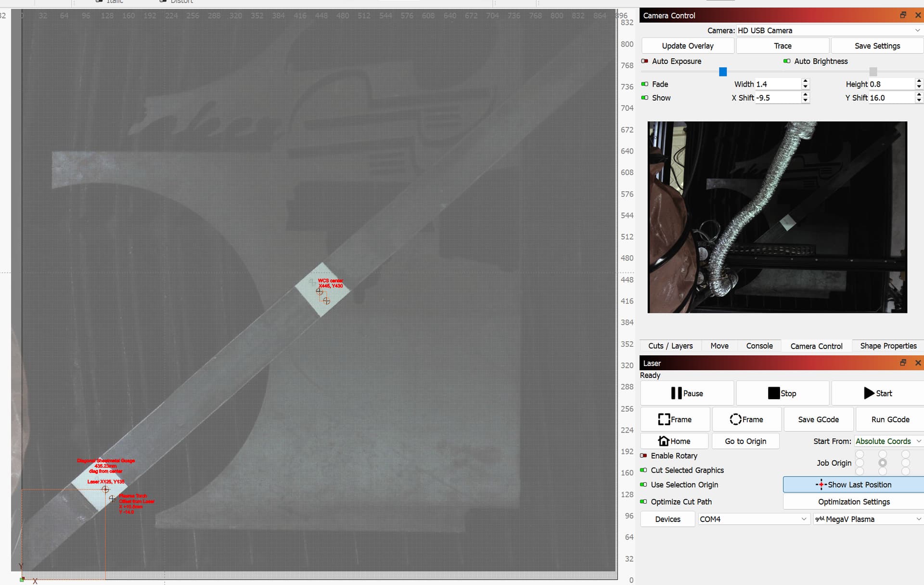Click the brightness slider handle
This screenshot has height=585, width=924.
873,72
